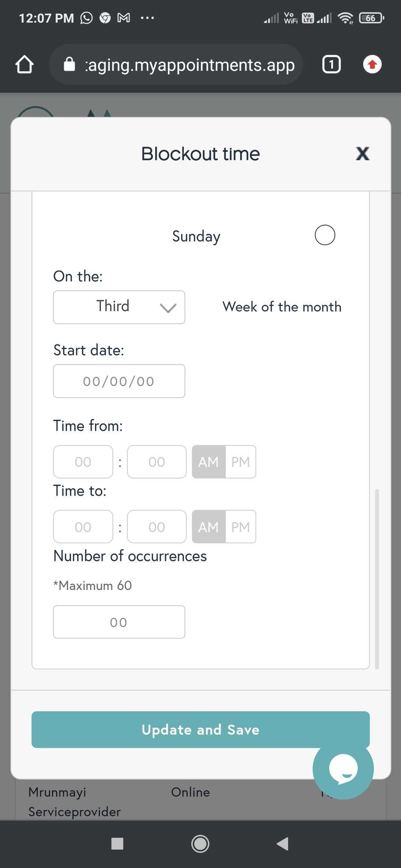Expand the Third week dropdown
The width and height of the screenshot is (401, 868).
(119, 307)
